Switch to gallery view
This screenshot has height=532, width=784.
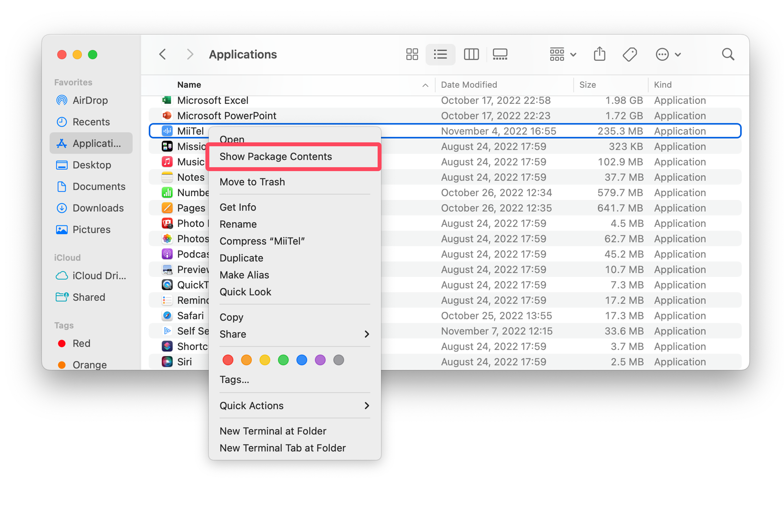500,54
